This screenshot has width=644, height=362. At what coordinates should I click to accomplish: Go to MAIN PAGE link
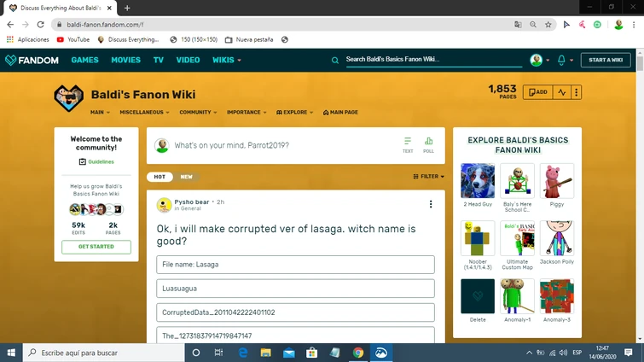[x=340, y=112]
